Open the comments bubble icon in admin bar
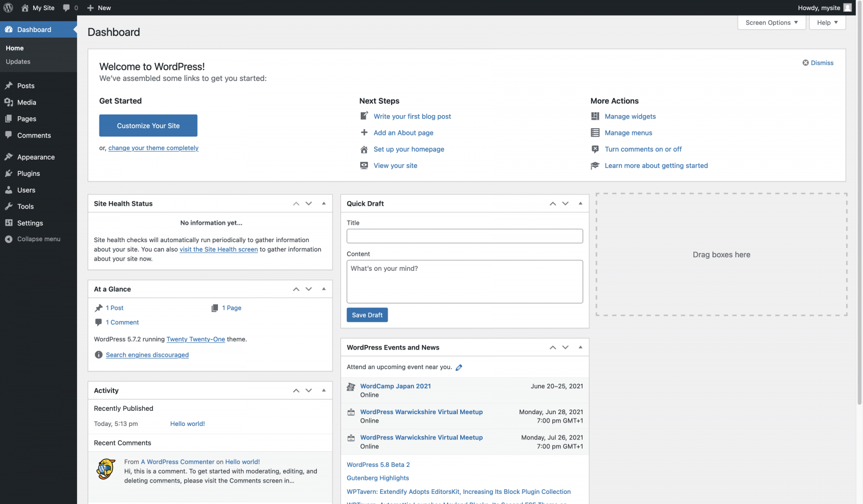This screenshot has width=863, height=504. [67, 8]
